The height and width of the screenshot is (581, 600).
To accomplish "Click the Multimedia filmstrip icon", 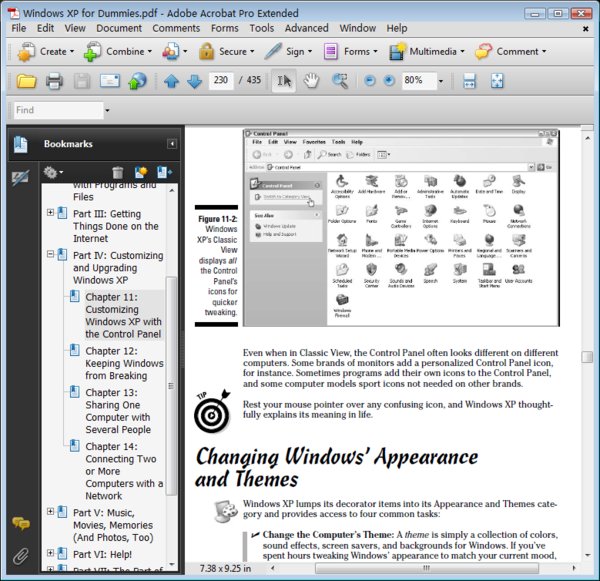I will click(397, 51).
